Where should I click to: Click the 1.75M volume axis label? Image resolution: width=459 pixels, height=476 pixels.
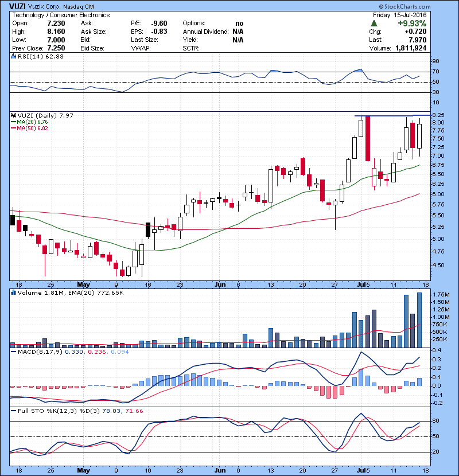[441, 295]
